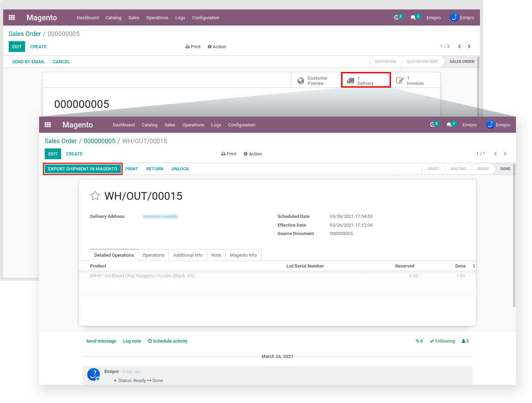The height and width of the screenshot is (403, 532).
Task: Open Logs menu in front window
Action: pyautogui.click(x=216, y=125)
